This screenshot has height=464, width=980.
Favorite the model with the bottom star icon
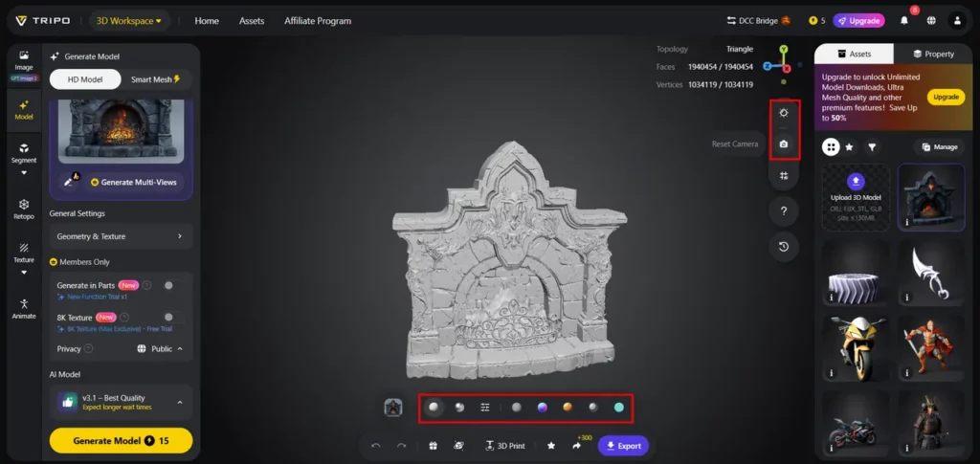(550, 446)
